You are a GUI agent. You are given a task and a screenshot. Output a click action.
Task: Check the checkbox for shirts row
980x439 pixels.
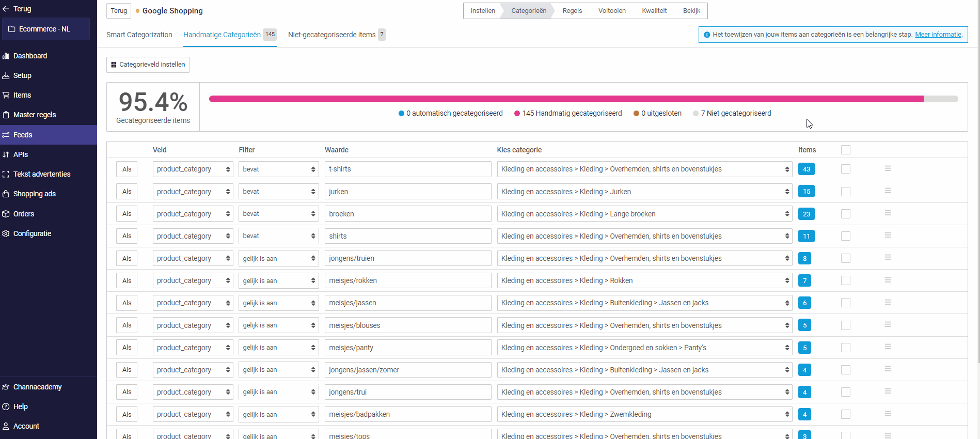click(x=846, y=236)
